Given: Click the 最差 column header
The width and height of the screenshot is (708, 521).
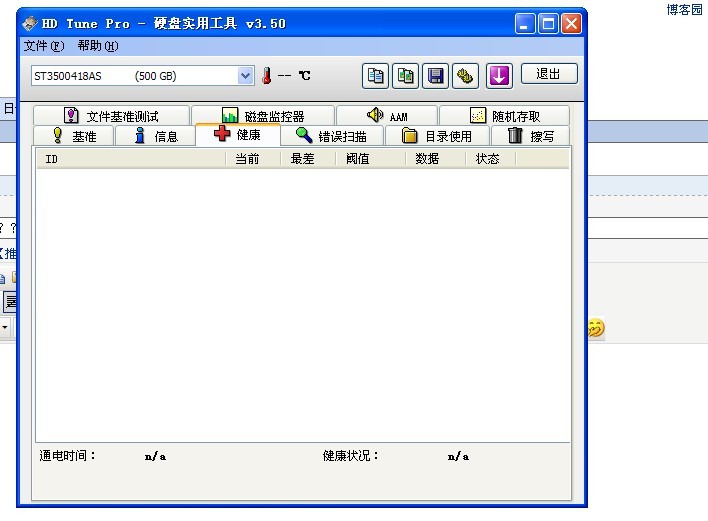Looking at the screenshot, I should (308, 159).
